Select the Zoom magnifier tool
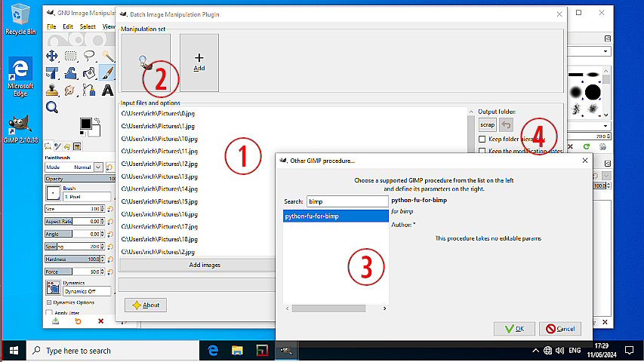This screenshot has width=644, height=362. tap(52, 107)
